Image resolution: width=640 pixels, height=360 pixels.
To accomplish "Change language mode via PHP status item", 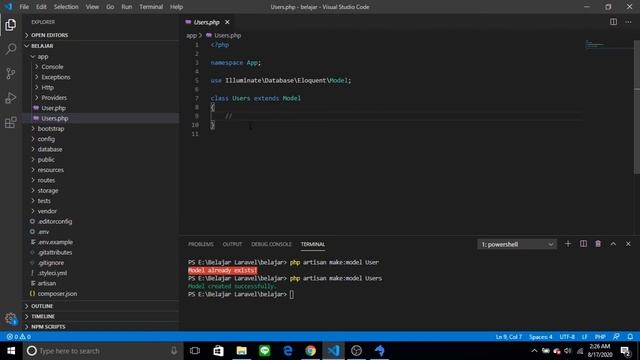I will 600,337.
